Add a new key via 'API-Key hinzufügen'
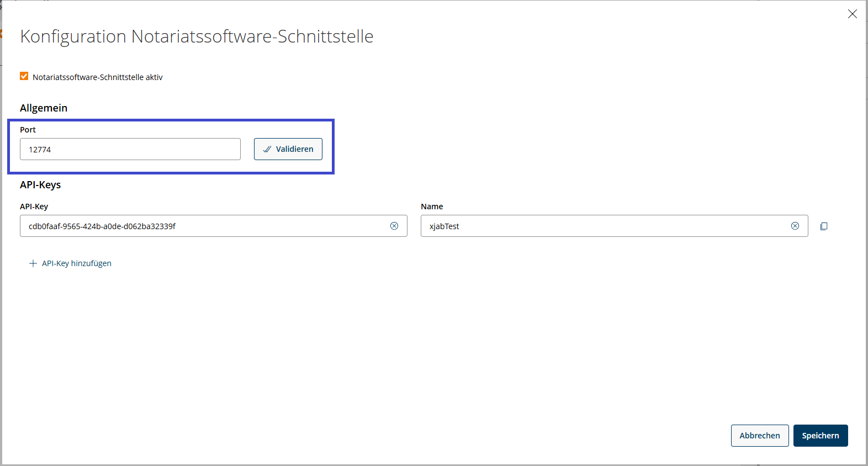The width and height of the screenshot is (868, 466). (x=76, y=263)
